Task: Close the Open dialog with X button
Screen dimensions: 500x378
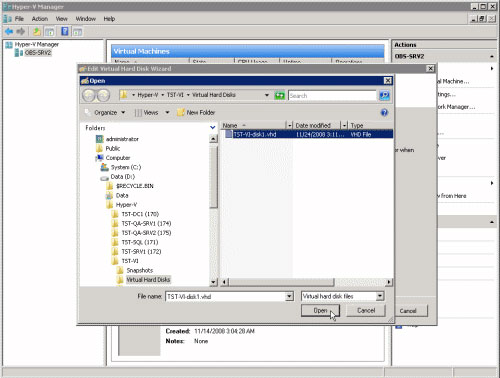Action: (x=388, y=81)
